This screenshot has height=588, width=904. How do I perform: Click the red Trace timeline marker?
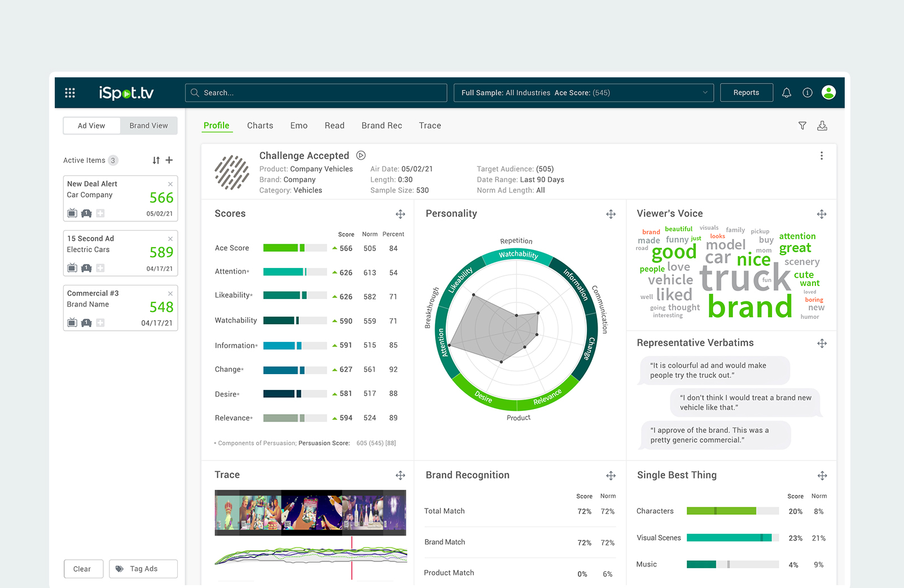click(x=352, y=558)
